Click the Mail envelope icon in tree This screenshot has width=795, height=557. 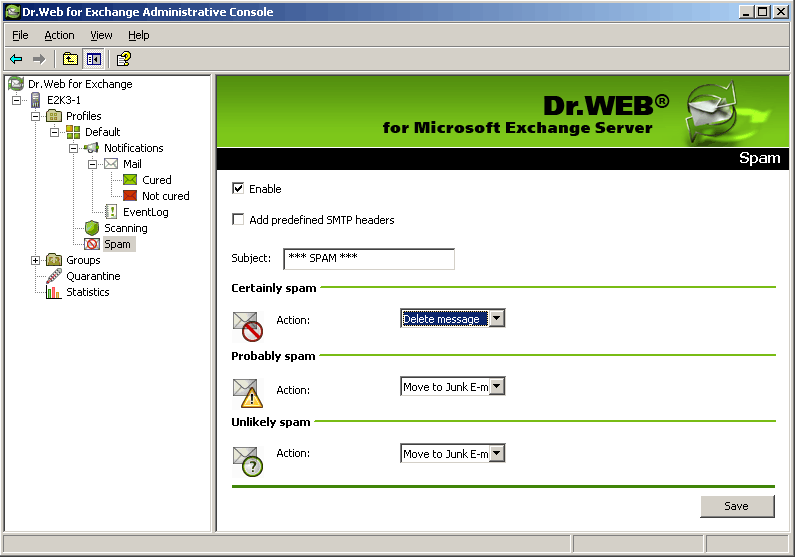tap(111, 164)
